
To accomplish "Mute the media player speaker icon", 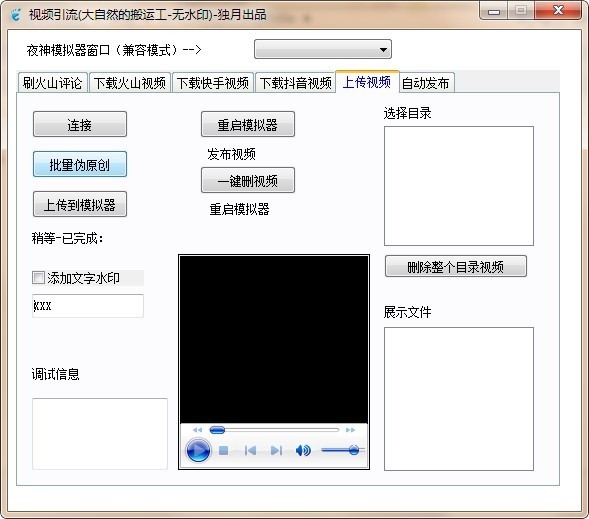I will (x=303, y=450).
